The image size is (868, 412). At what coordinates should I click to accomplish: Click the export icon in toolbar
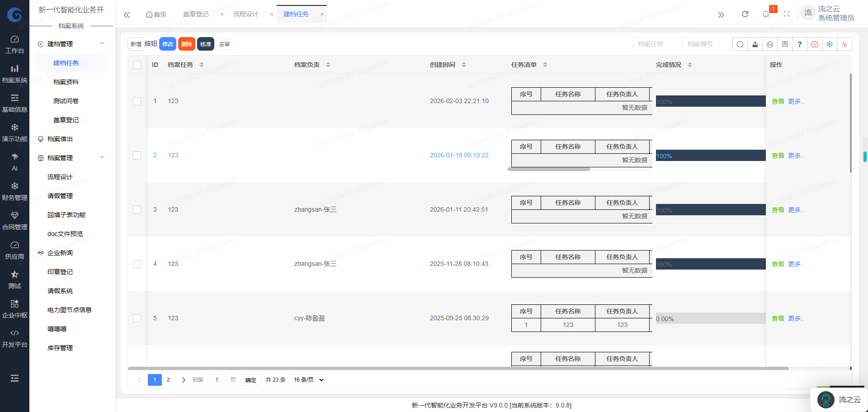(755, 44)
